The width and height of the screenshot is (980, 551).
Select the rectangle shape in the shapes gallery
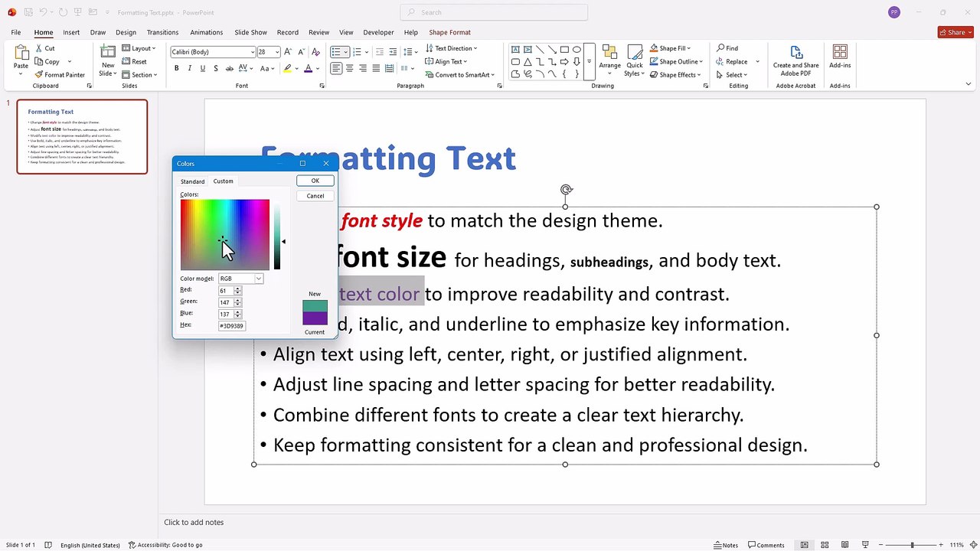click(564, 49)
